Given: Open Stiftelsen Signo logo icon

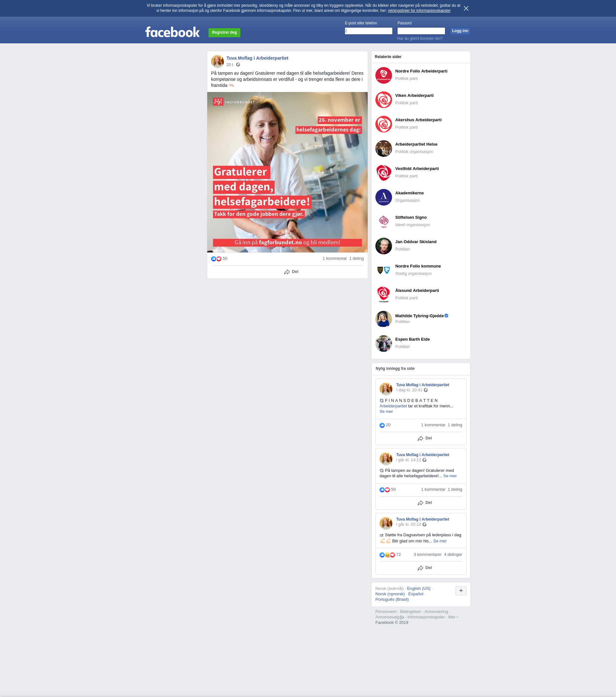Looking at the screenshot, I should point(383,222).
